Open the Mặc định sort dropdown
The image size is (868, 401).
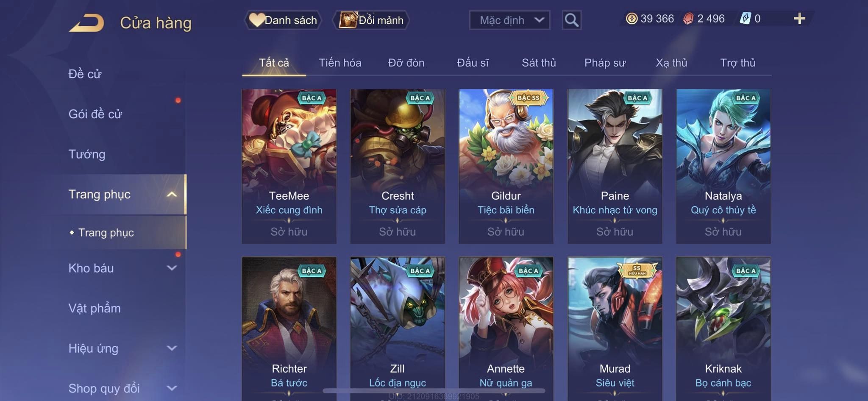(509, 20)
